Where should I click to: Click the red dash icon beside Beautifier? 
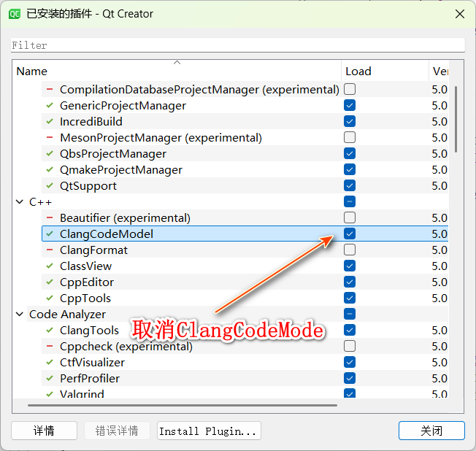pyautogui.click(x=50, y=218)
